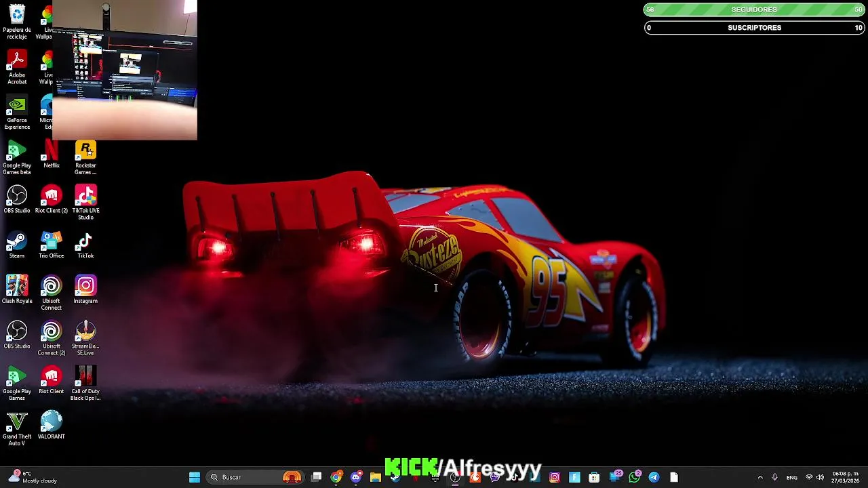Viewport: 868px width, 488px height.
Task: Open File Explorer from the taskbar
Action: [376, 477]
